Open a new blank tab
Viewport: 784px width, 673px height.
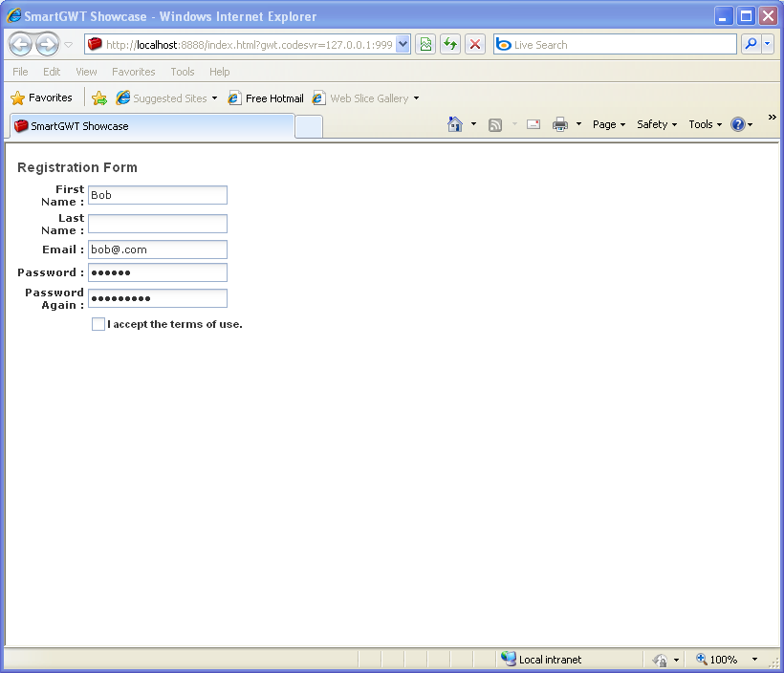(309, 126)
